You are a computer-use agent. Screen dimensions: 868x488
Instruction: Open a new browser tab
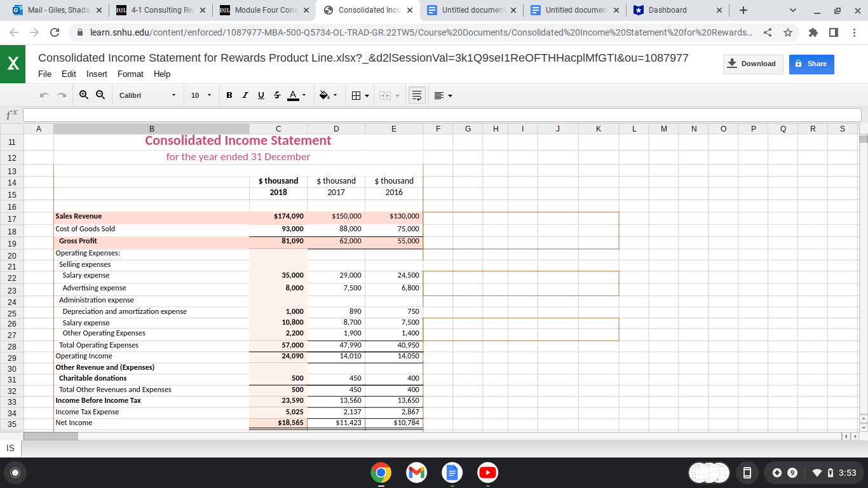[743, 10]
